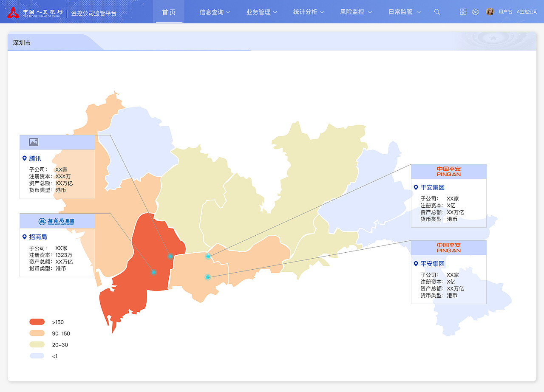This screenshot has width=544, height=392.
Task: Open the 腾讯 company name link
Action: (35, 158)
